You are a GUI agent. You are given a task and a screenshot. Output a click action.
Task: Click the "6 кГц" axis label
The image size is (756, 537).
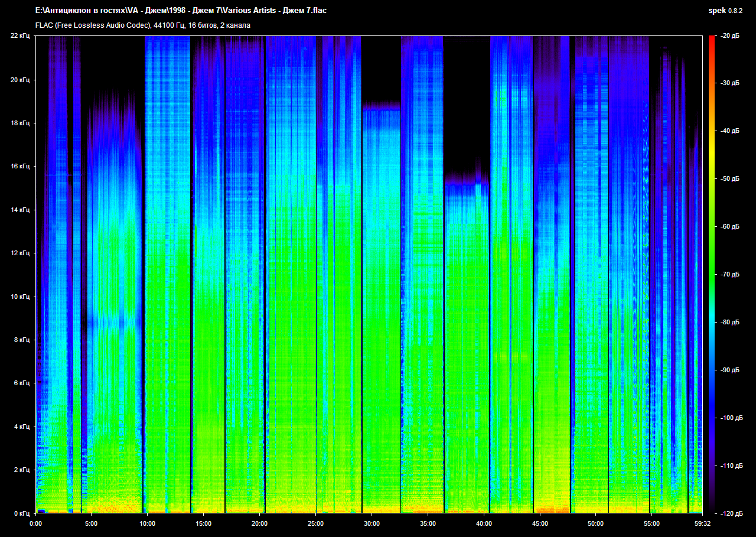[x=22, y=383]
